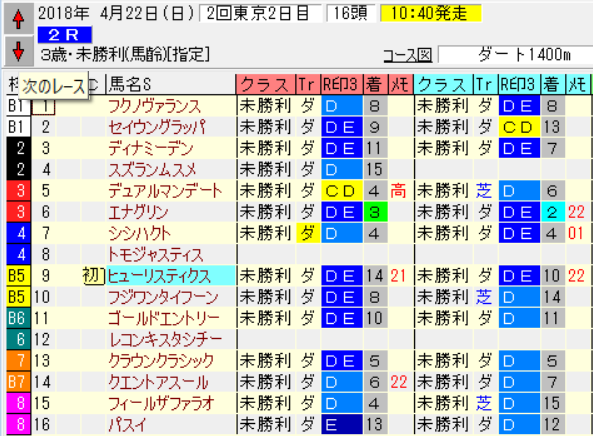Screen dimensions: 593x436
Task: Click the cyan クラス column header
Action: click(x=443, y=84)
